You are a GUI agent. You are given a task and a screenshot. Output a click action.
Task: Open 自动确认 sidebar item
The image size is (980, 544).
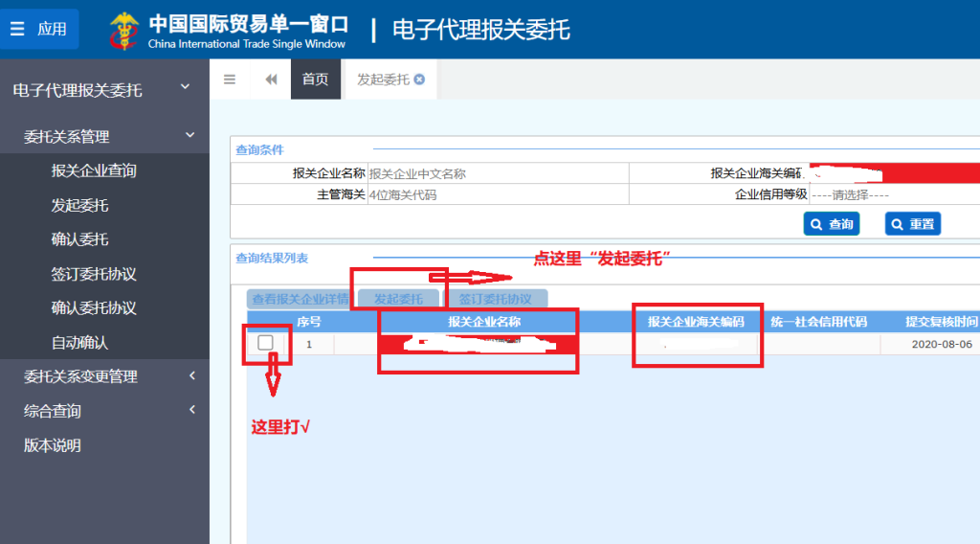point(80,343)
